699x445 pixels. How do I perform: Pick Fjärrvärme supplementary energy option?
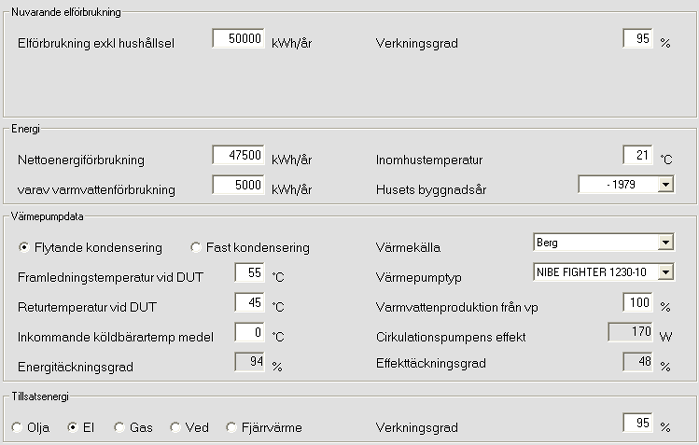tap(233, 428)
